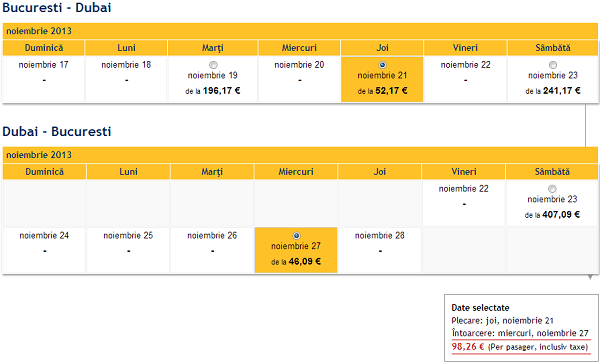
Task: Click the noiembrie 28 return cell
Action: pos(380,250)
